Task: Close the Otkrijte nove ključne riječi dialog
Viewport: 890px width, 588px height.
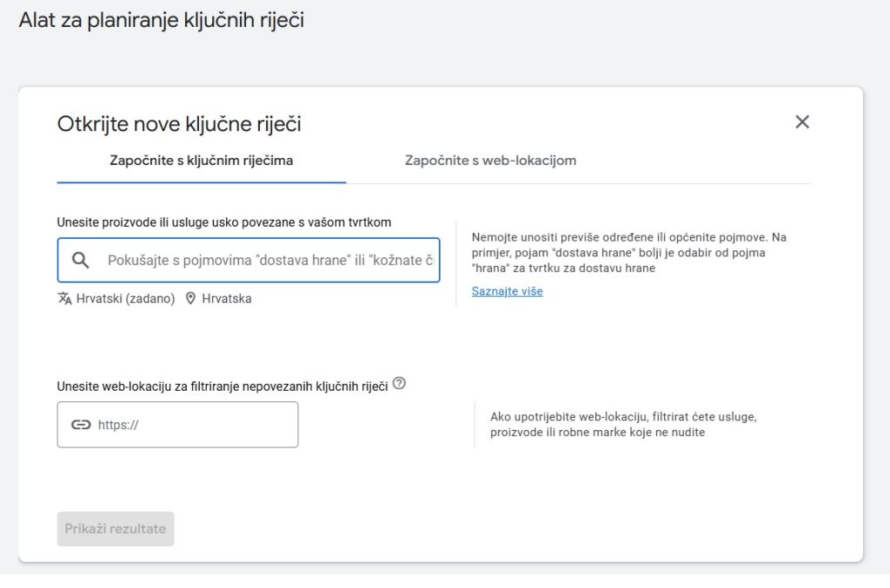Action: pos(801,122)
